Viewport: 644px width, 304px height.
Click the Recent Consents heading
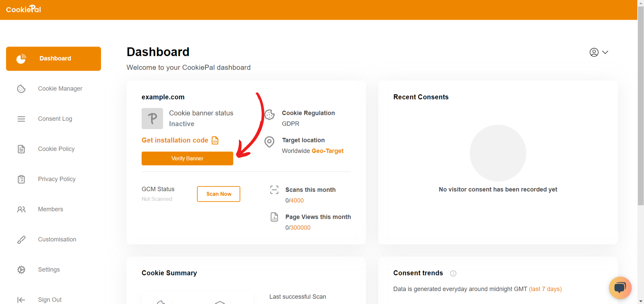click(x=421, y=97)
